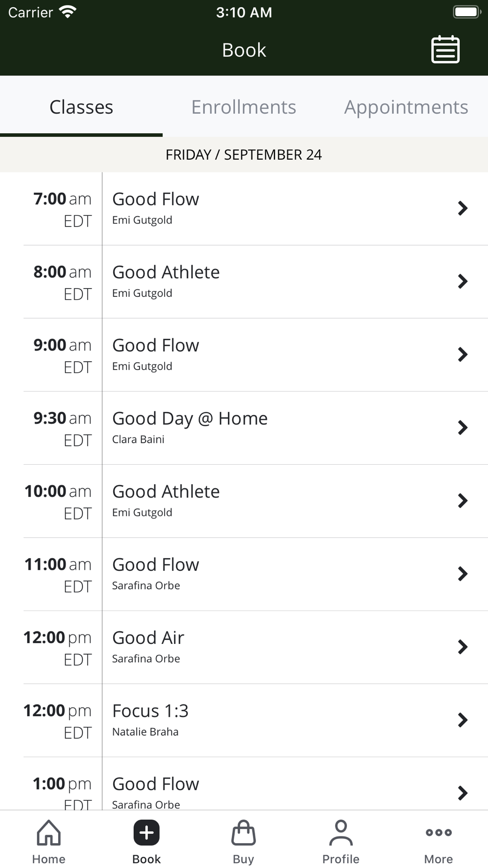The height and width of the screenshot is (868, 488).
Task: Expand the 7:00 am Good Flow chevron
Action: (x=462, y=208)
